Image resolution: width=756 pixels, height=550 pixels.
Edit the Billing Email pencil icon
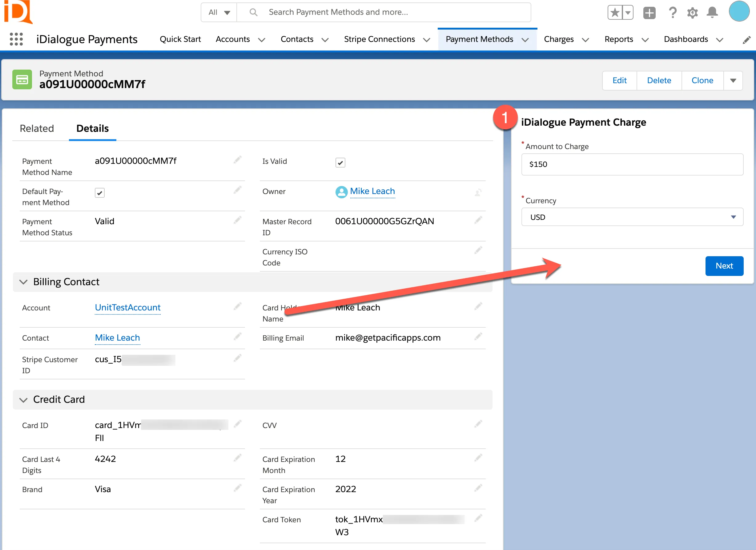tap(478, 337)
